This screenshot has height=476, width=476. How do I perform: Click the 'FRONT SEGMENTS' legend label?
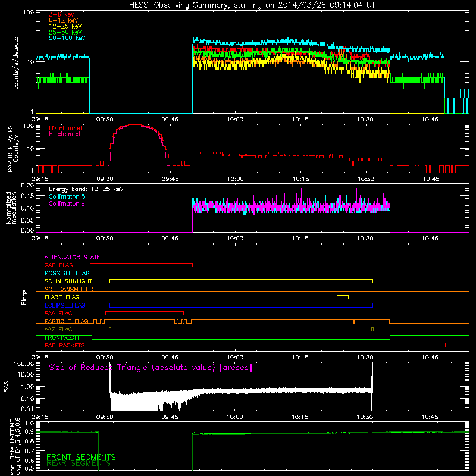(81, 457)
